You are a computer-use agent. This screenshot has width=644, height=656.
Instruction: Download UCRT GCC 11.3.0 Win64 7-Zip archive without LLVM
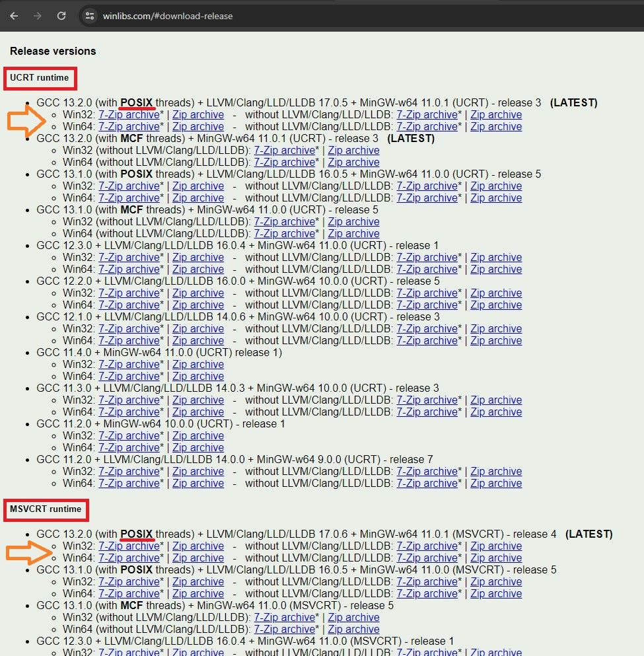pyautogui.click(x=427, y=412)
